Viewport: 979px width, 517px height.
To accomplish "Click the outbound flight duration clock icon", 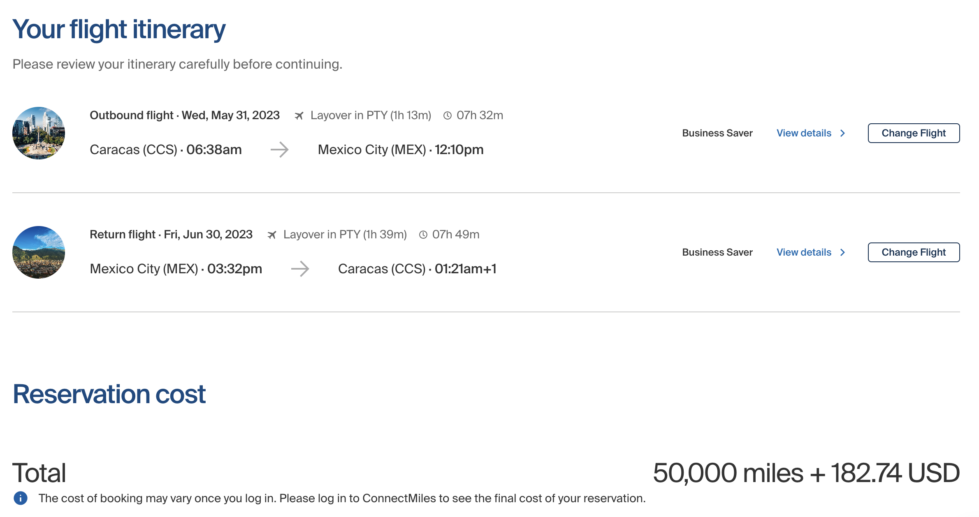I will coord(447,116).
